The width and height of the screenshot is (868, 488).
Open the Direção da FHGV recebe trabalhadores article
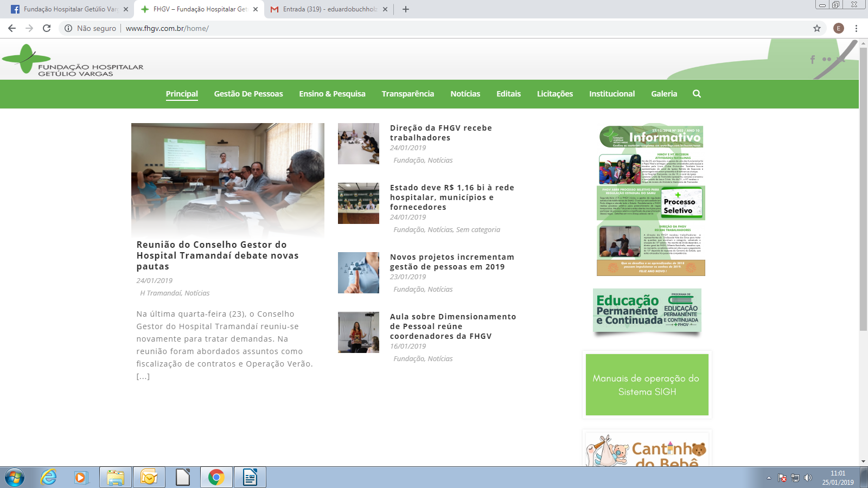[441, 133]
